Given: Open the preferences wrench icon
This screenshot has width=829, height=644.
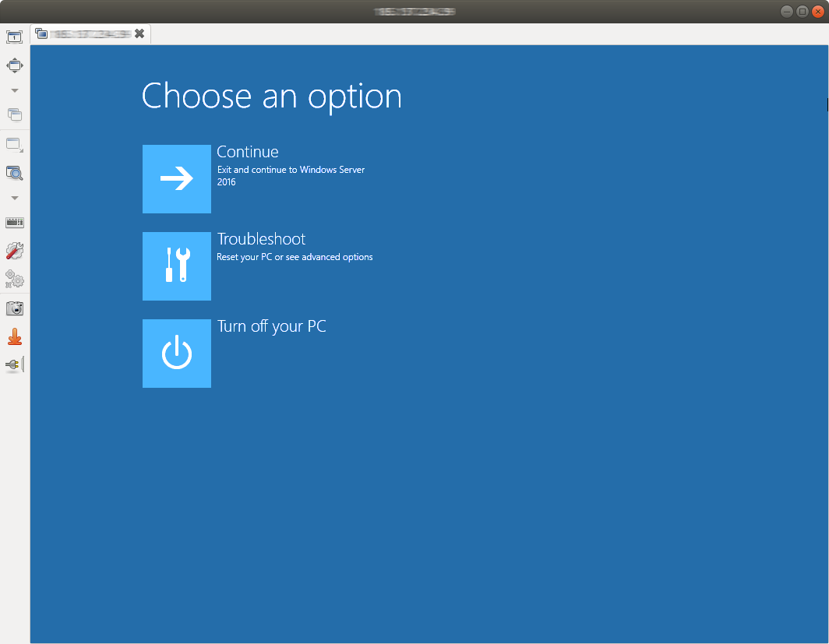Looking at the screenshot, I should tap(14, 251).
